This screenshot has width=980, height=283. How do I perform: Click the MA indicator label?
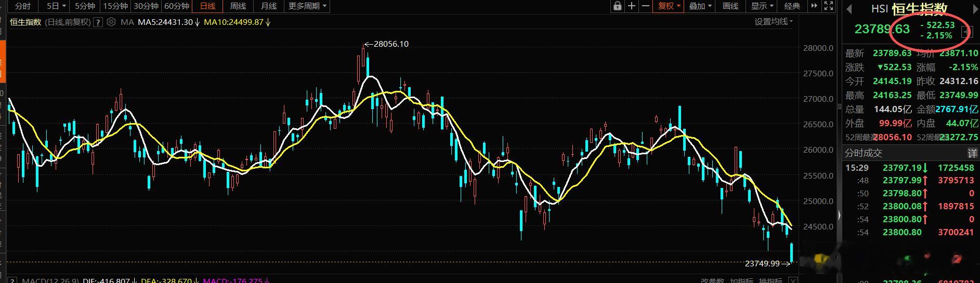127,22
